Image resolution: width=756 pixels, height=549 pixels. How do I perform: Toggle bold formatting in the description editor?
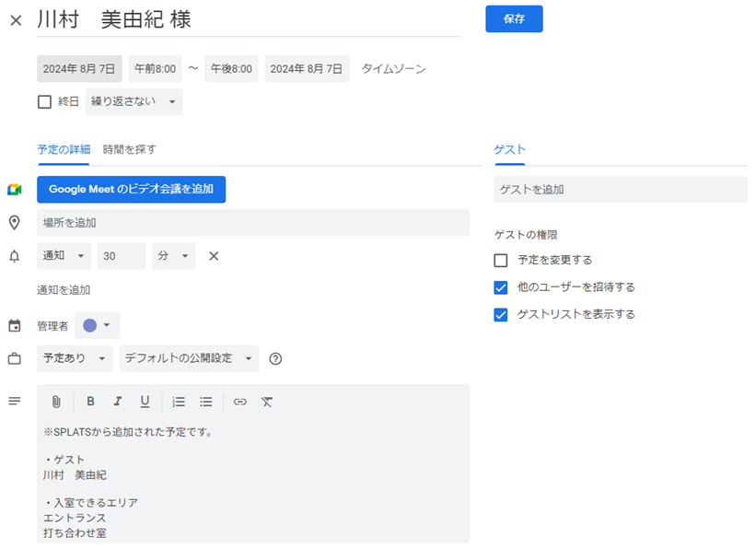(x=89, y=402)
